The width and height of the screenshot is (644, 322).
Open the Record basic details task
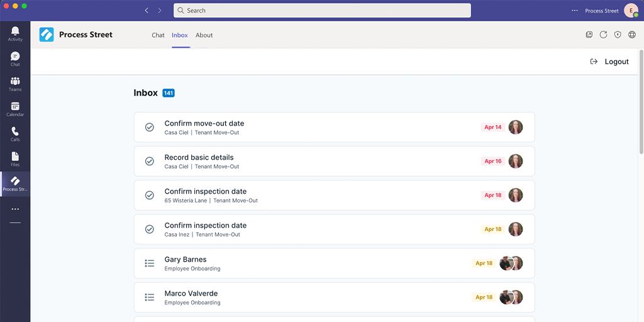point(335,162)
